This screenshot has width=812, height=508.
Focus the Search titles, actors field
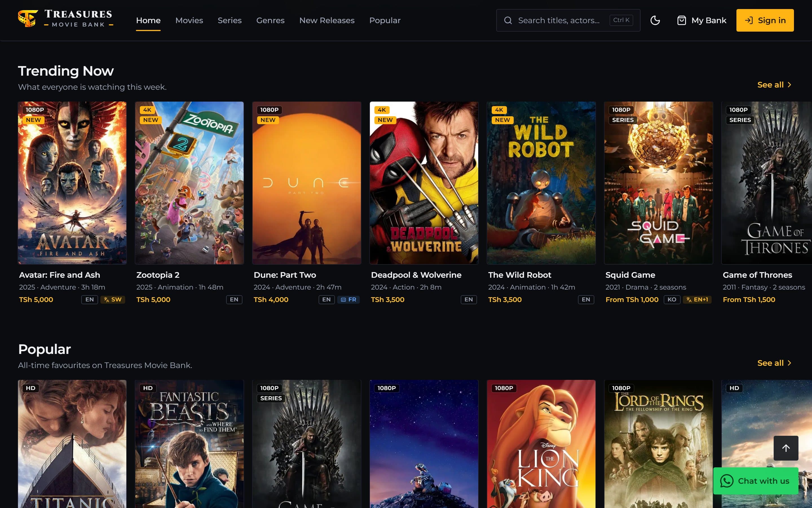[x=568, y=21]
